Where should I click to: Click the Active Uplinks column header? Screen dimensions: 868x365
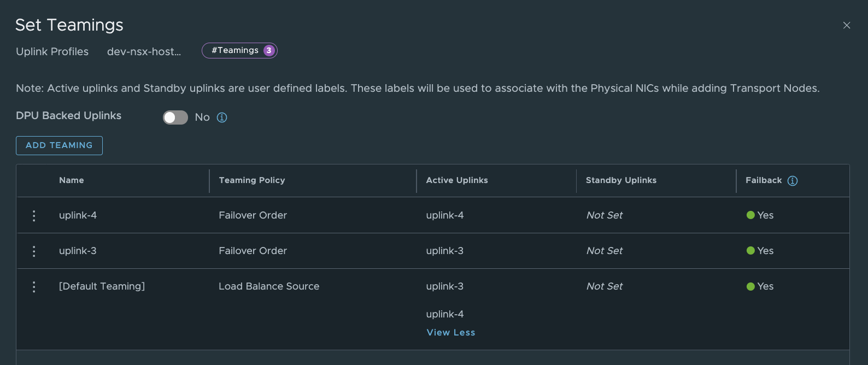pyautogui.click(x=457, y=180)
